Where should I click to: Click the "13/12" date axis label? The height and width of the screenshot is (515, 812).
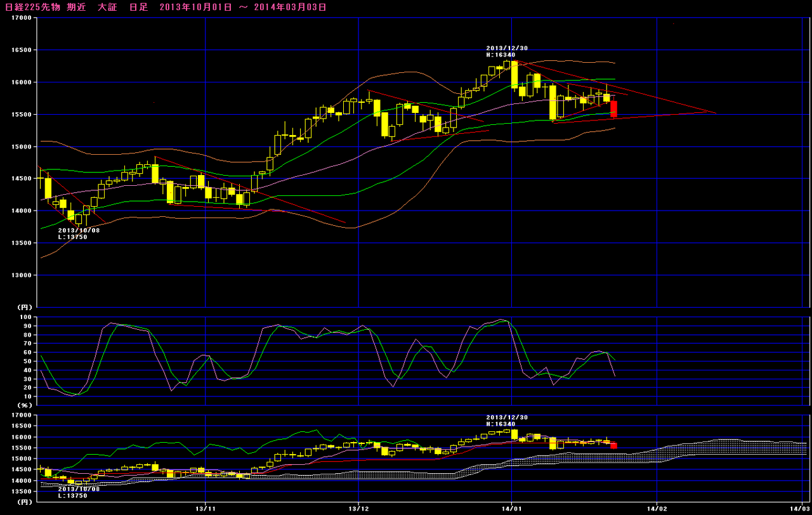coord(359,509)
